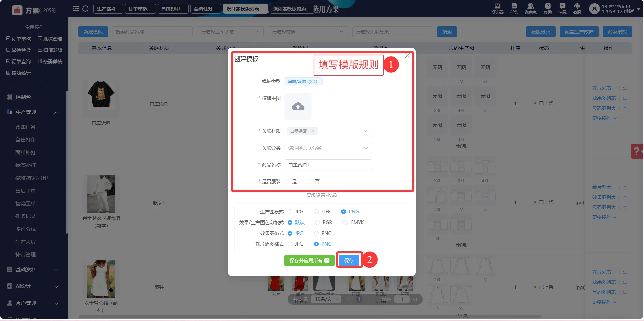Viewport: 644px width, 321px height.
Task: Choose JPG for 裁片原图格式
Action: coord(290,244)
